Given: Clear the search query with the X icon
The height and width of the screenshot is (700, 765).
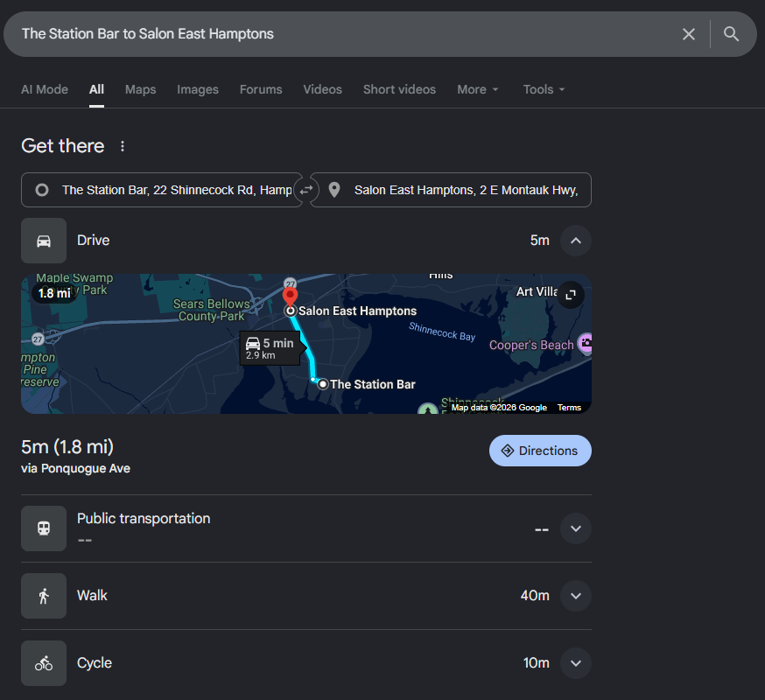Looking at the screenshot, I should coord(688,34).
